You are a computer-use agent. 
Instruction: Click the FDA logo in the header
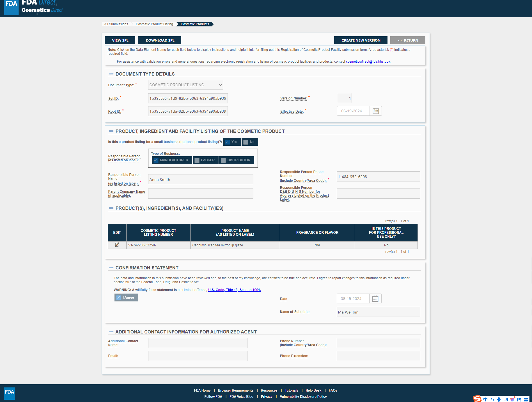[x=11, y=7]
